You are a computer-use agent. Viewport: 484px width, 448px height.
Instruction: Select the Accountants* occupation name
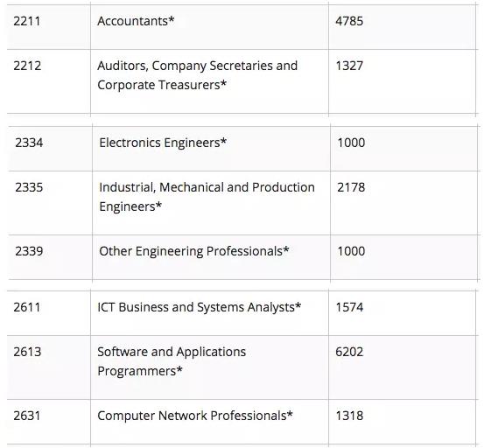tap(136, 21)
